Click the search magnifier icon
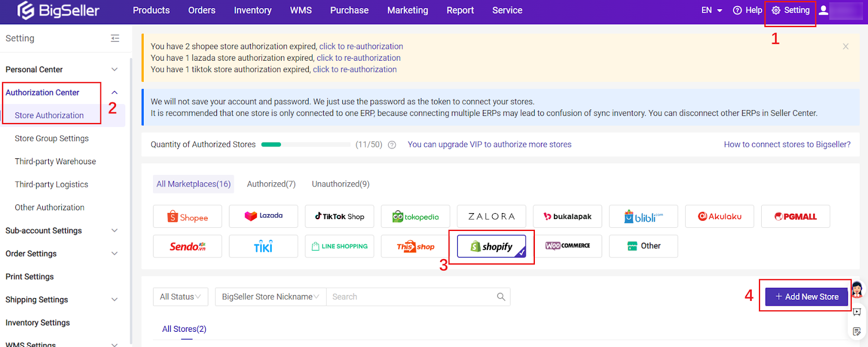Viewport: 868px width, 347px height. (x=501, y=297)
